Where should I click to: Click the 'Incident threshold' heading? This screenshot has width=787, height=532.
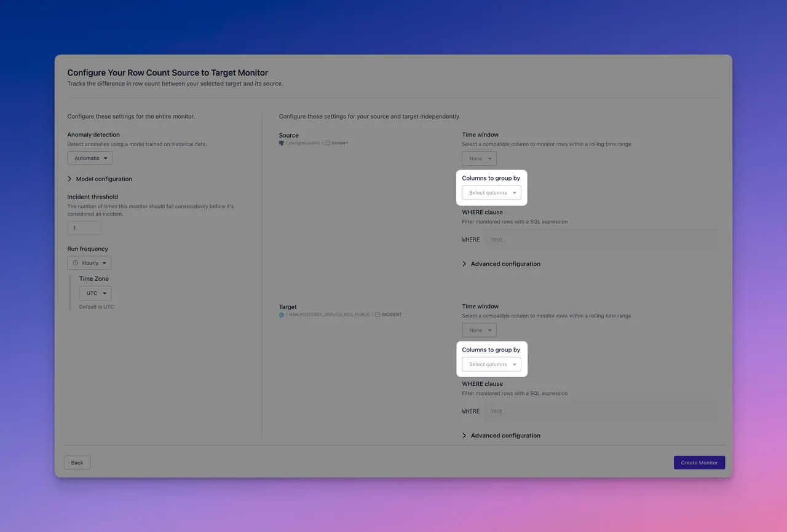92,197
